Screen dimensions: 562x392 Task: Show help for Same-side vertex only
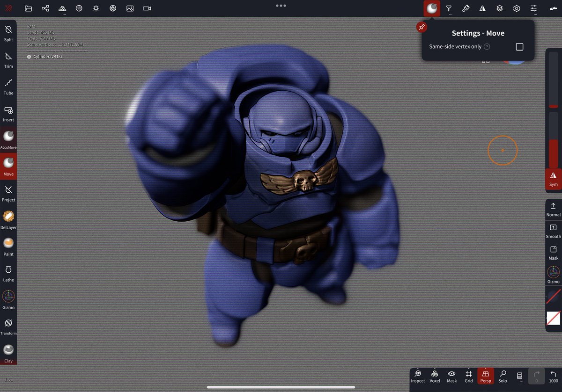click(x=487, y=47)
